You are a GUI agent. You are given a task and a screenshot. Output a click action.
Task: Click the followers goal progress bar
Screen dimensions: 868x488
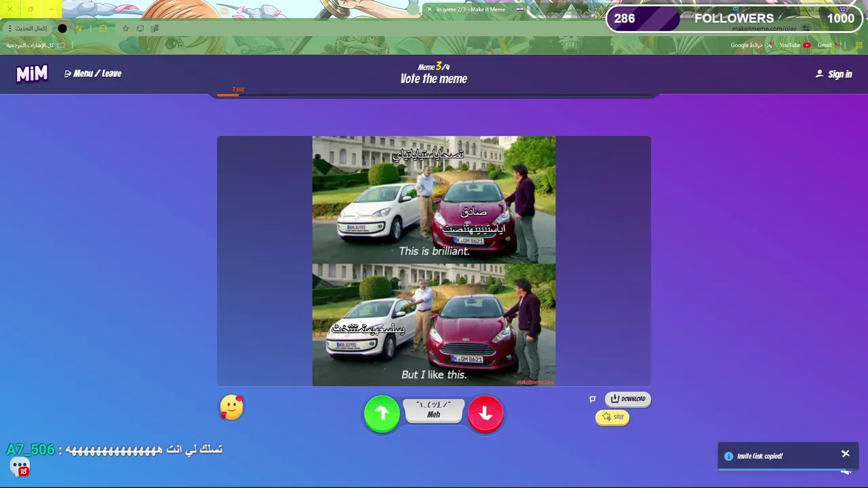coord(733,18)
